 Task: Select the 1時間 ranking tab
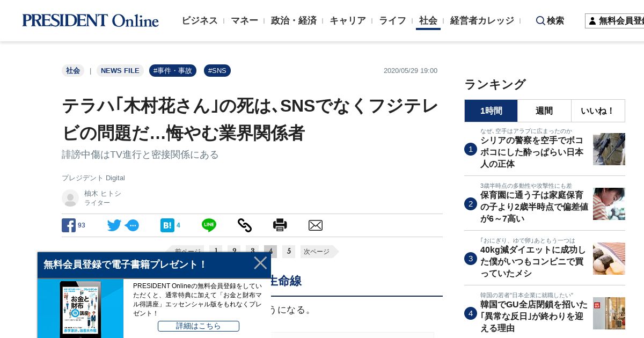click(491, 111)
